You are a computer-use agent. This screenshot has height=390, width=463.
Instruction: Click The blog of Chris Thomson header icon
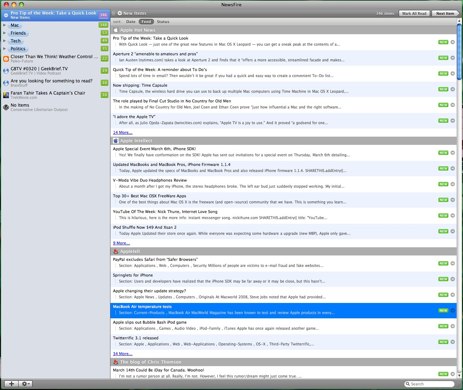click(116, 362)
